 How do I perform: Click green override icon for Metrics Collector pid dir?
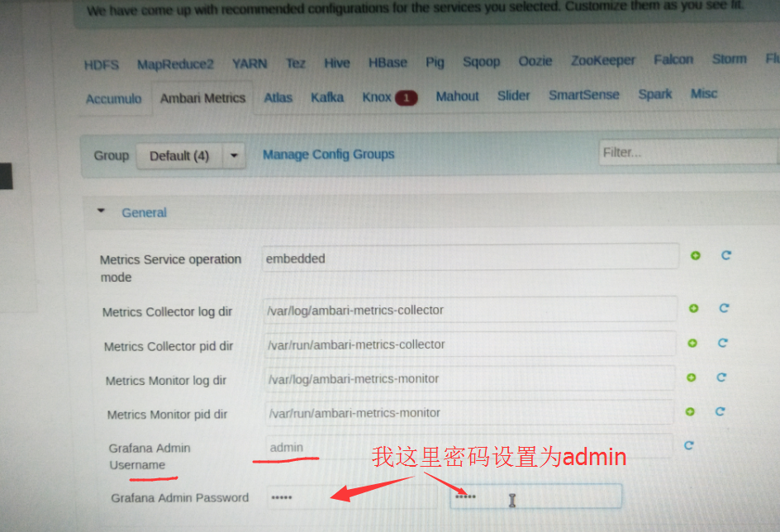[692, 343]
